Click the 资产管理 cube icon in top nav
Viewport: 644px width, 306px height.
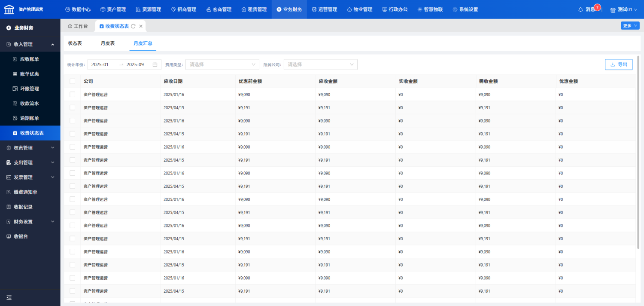pyautogui.click(x=103, y=9)
